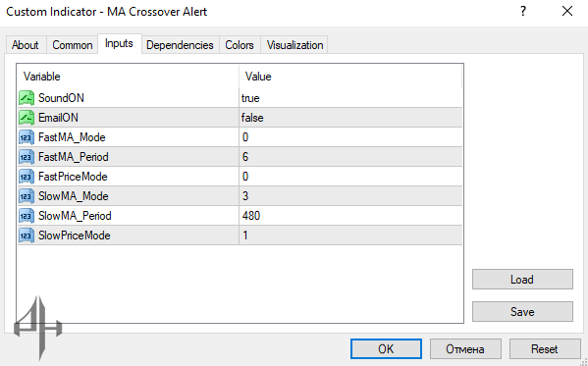
Task: Open the Visualization tab
Action: [294, 45]
